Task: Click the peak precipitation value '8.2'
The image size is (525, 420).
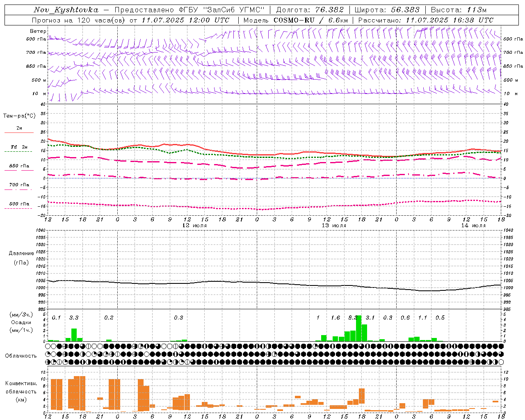Action: click(x=353, y=317)
